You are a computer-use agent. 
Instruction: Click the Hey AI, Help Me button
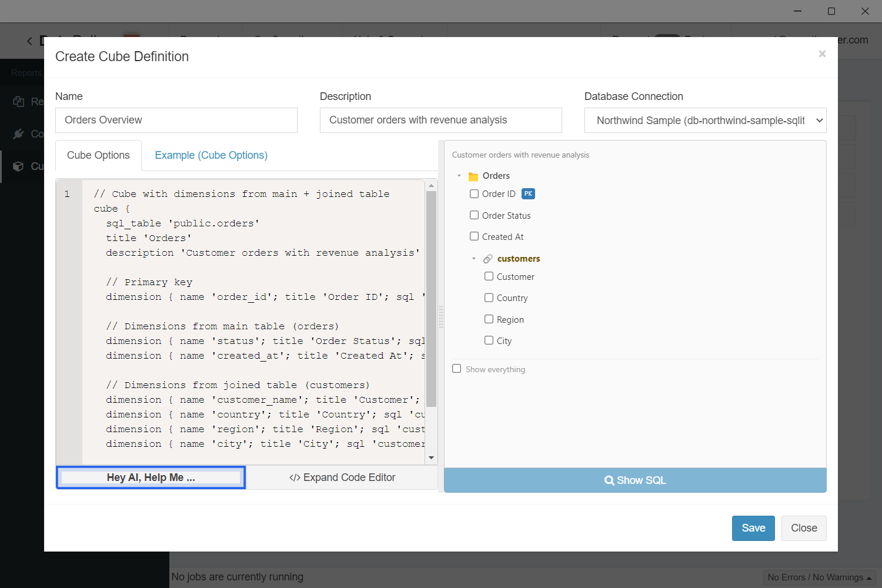(151, 477)
